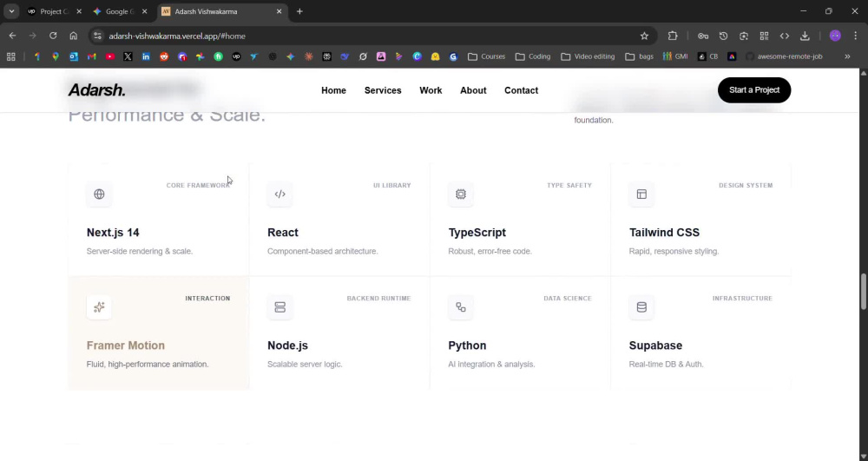This screenshot has width=868, height=461.
Task: Switch to the Project tab
Action: click(54, 11)
